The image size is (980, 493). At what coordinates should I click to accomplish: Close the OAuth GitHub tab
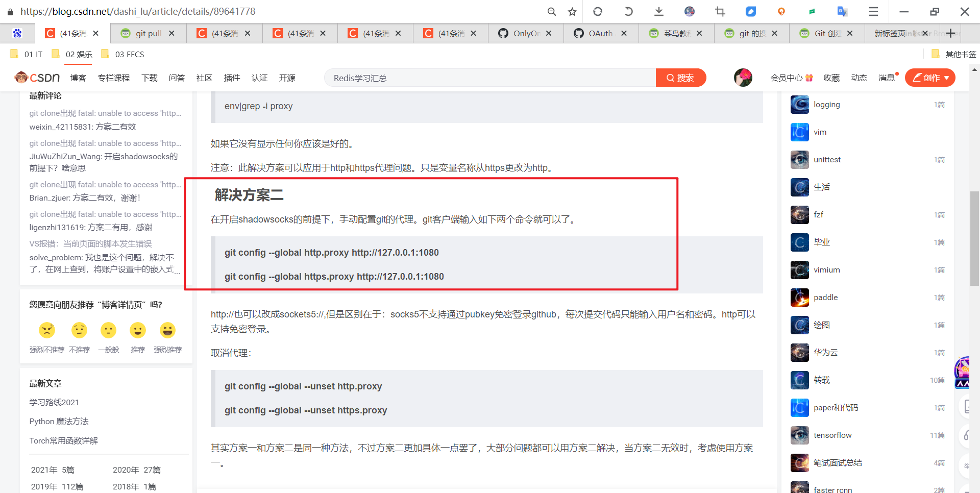[x=624, y=33]
